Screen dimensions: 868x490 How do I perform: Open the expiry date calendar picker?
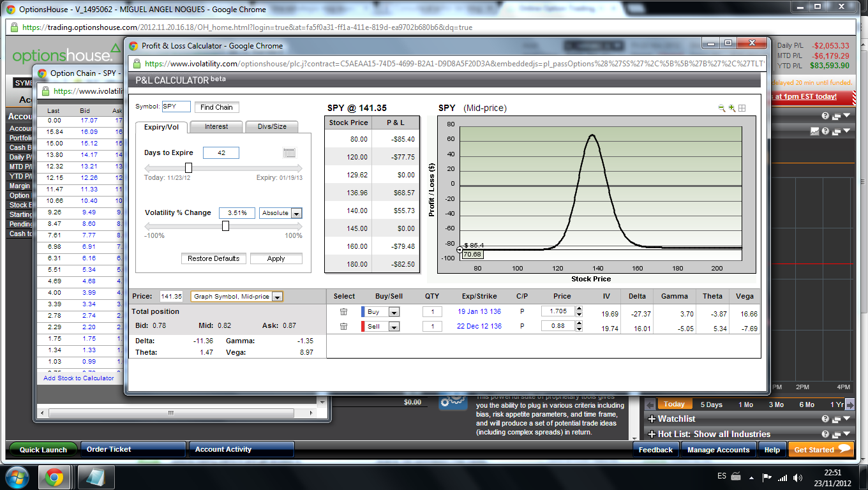289,152
